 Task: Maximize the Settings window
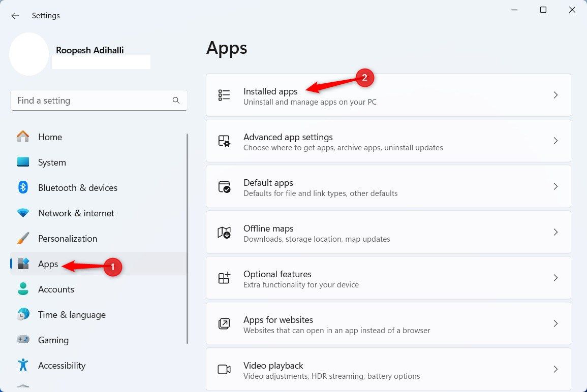543,10
